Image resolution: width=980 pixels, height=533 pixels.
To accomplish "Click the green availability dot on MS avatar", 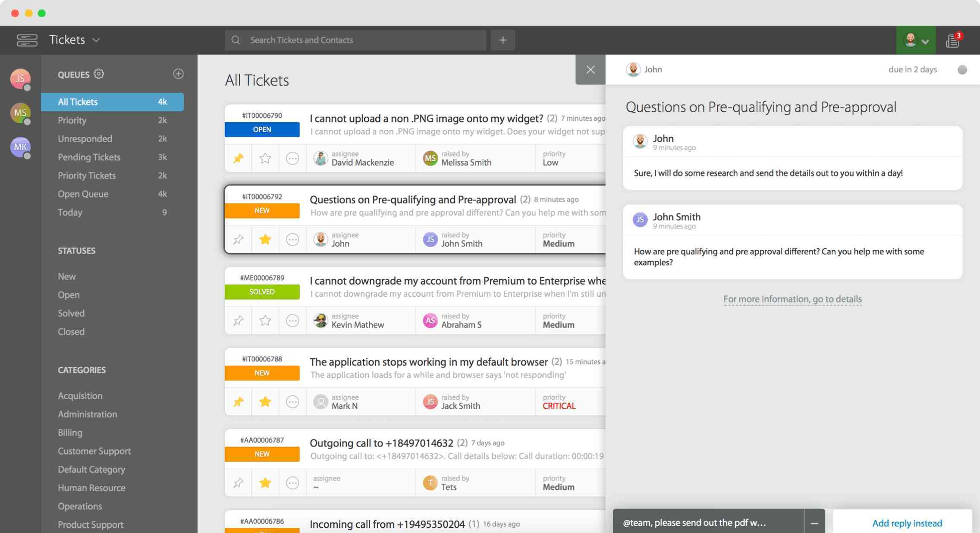I will click(x=28, y=122).
